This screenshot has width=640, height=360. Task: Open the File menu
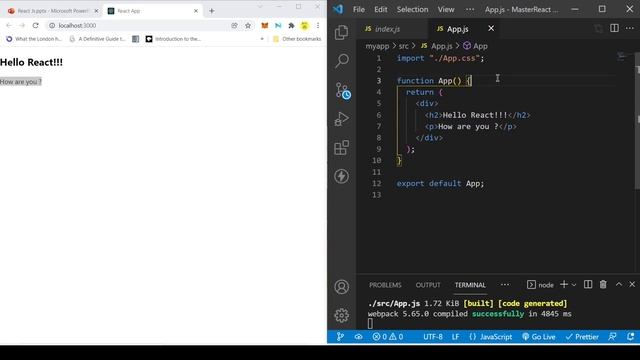[359, 9]
